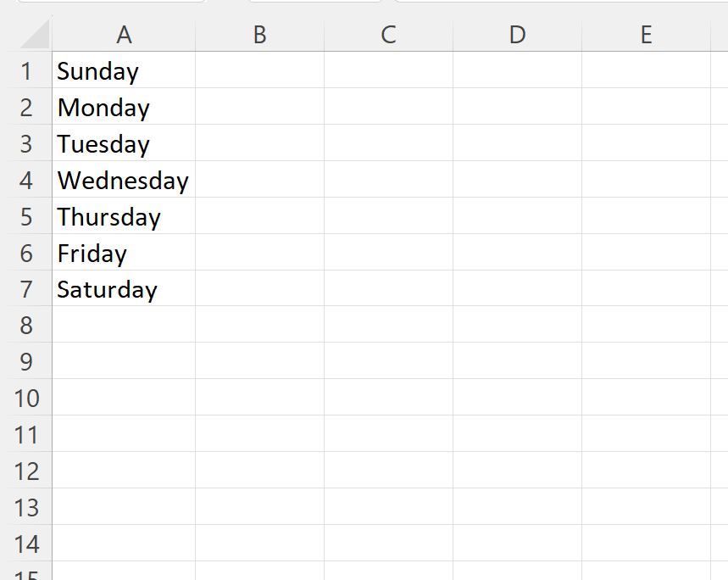Select column A header
The height and width of the screenshot is (580, 728).
click(x=124, y=35)
